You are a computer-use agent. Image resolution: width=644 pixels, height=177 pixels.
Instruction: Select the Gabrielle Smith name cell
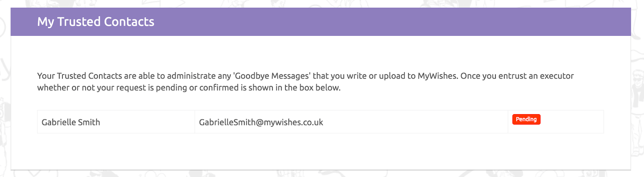pyautogui.click(x=116, y=122)
